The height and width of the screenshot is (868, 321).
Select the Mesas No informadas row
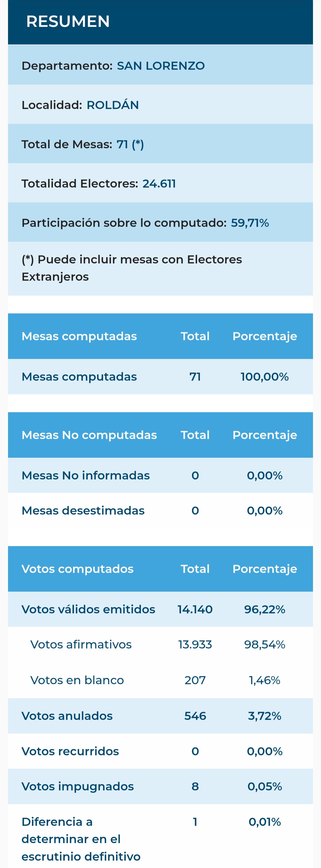(x=160, y=475)
